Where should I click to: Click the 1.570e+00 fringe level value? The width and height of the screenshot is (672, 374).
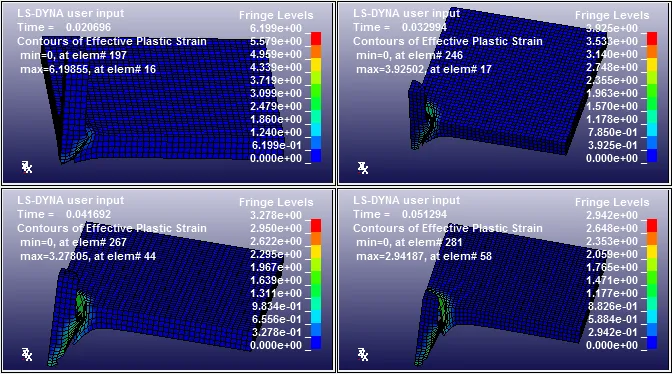click(612, 106)
